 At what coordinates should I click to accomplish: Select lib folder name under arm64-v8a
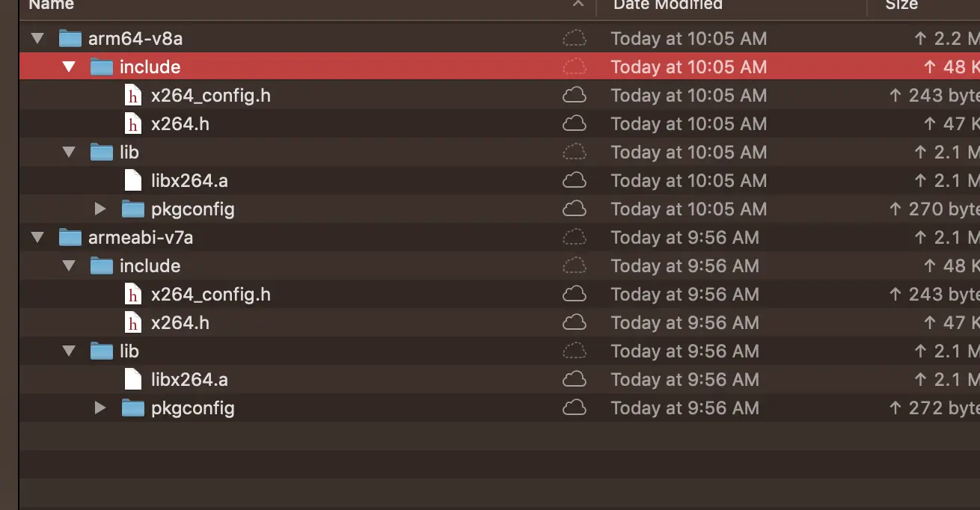(x=129, y=153)
